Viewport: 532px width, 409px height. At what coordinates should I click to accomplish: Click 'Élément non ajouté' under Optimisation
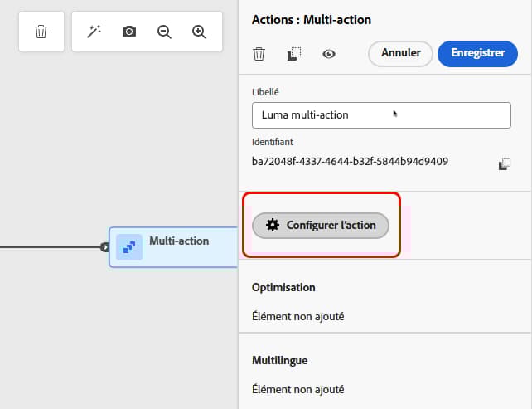(x=297, y=316)
